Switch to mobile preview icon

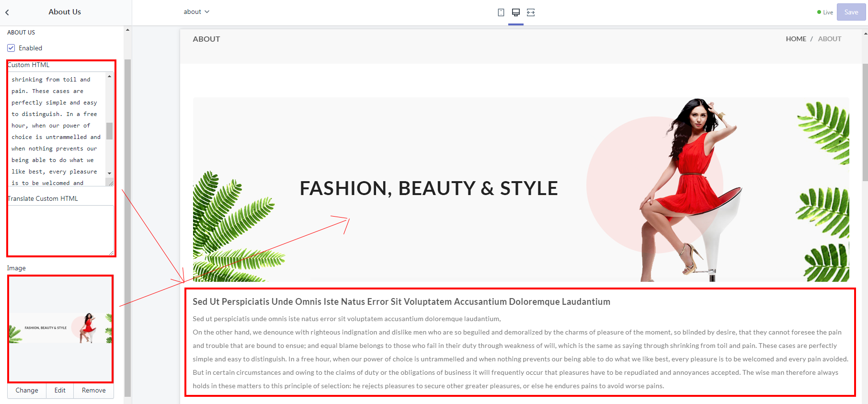coord(501,12)
